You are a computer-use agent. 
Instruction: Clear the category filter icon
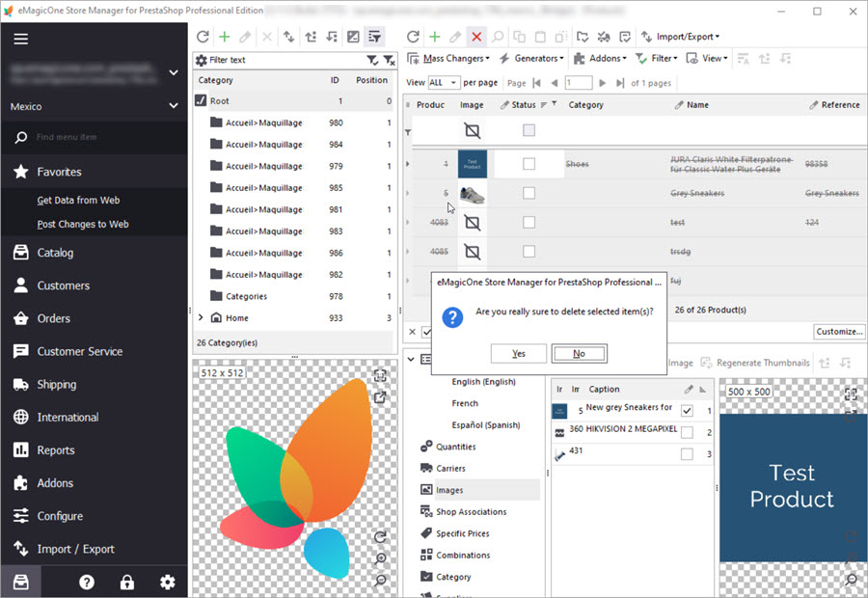click(388, 60)
